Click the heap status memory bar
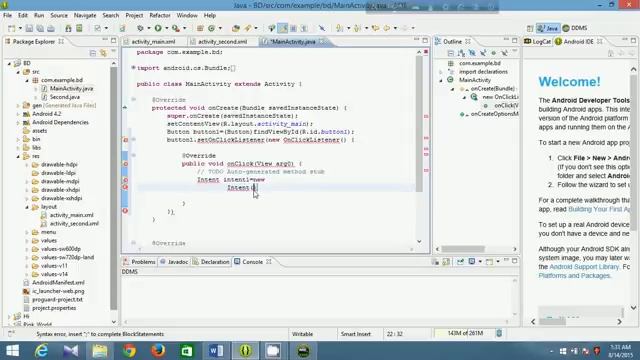This screenshot has height=360, width=640. pos(464,333)
